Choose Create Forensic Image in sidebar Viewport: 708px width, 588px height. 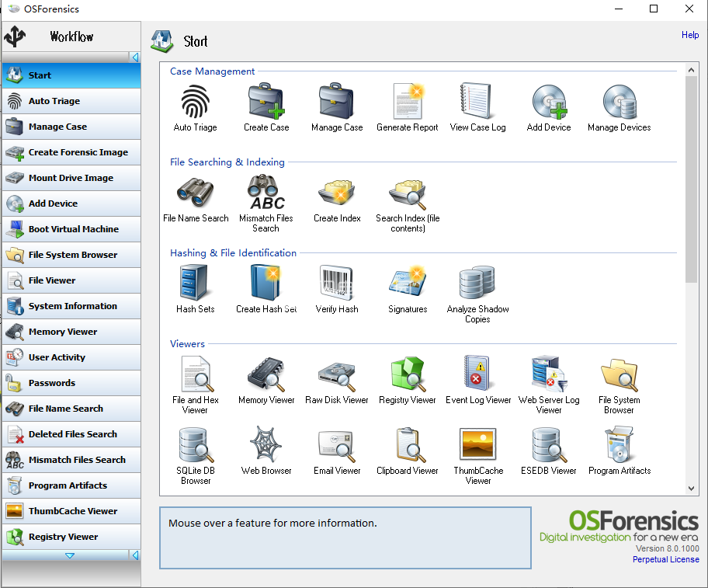(71, 152)
